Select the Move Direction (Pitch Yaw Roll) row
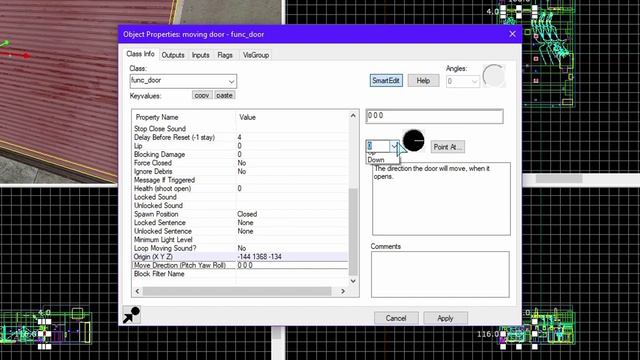Viewport: 640px width, 360px height. [x=240, y=265]
